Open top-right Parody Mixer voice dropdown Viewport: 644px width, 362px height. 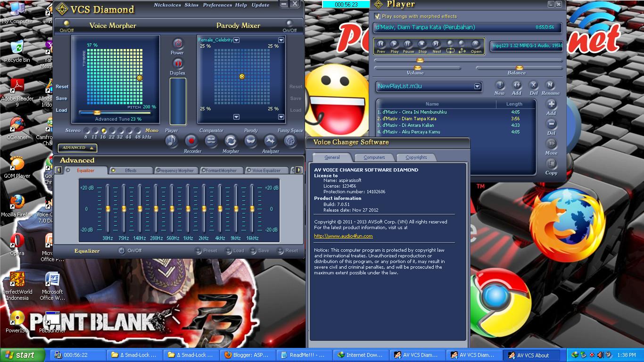pyautogui.click(x=281, y=40)
